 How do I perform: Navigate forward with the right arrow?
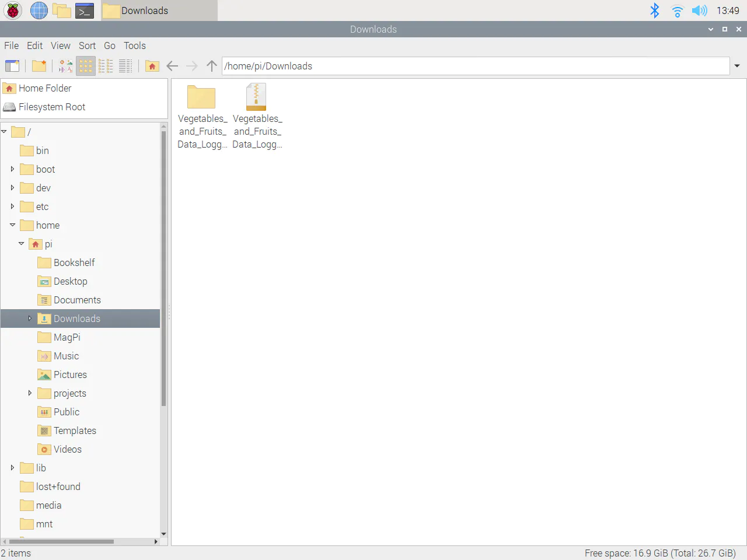[x=192, y=66]
